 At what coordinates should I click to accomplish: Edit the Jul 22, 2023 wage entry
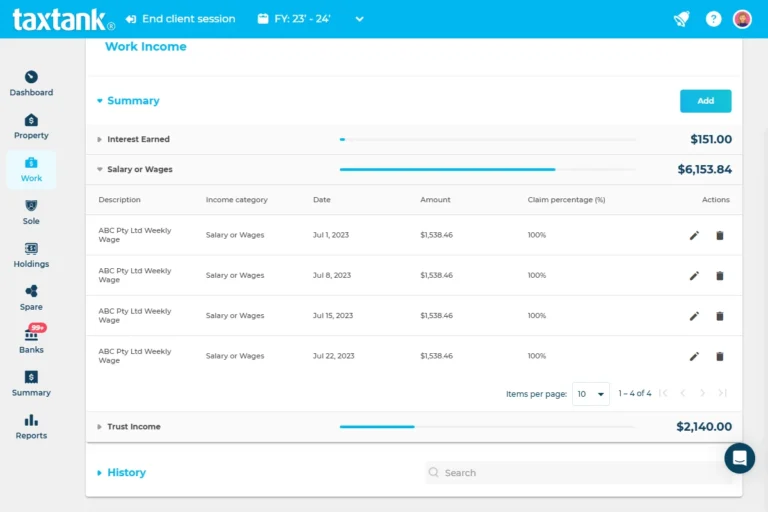[694, 356]
